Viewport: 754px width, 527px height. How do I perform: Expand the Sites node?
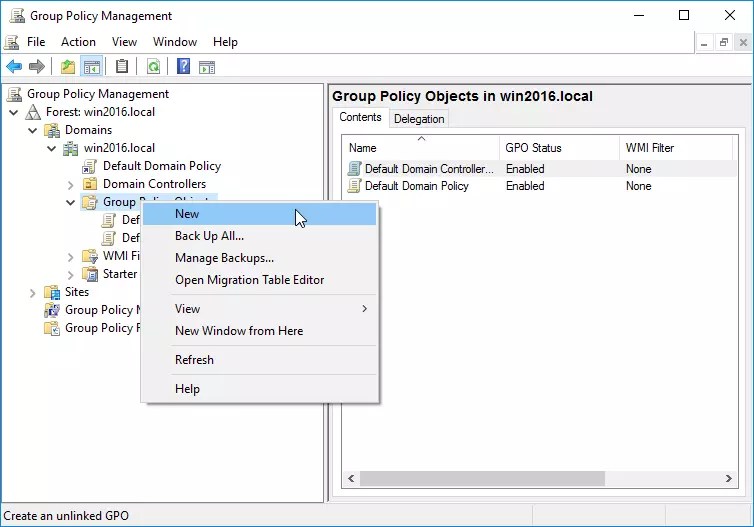33,293
